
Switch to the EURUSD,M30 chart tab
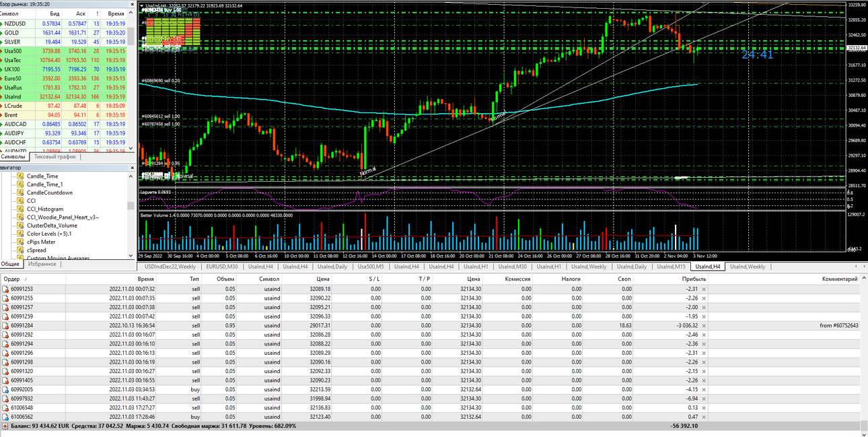222,267
